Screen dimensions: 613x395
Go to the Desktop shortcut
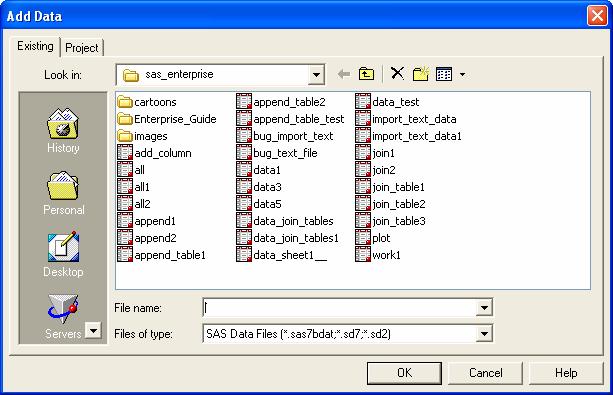pos(63,255)
